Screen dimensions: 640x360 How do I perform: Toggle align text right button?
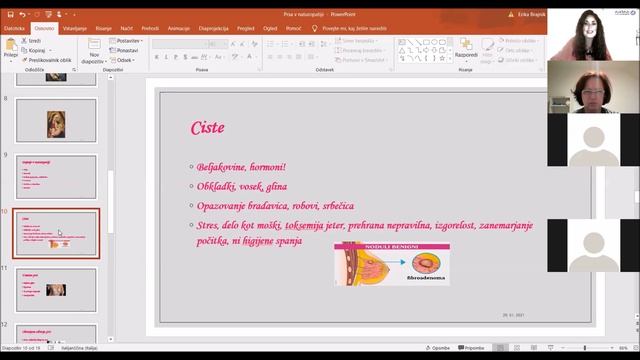point(289,57)
